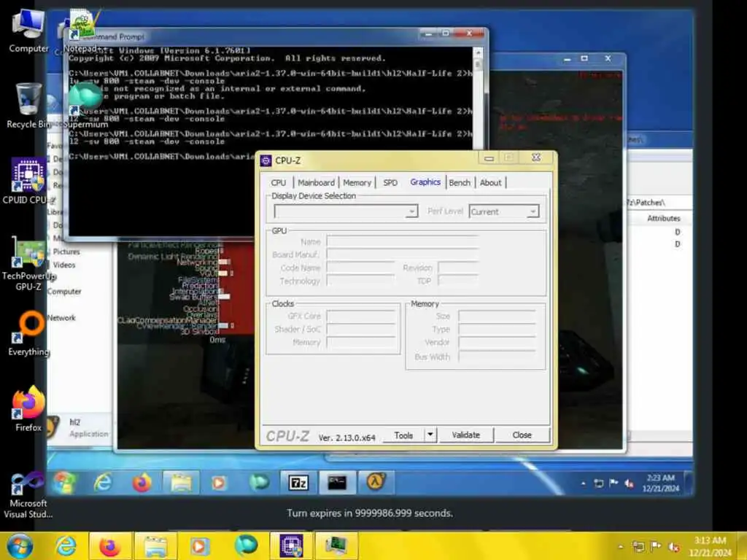The height and width of the screenshot is (560, 747).
Task: Open the Perf Level Current dropdown
Action: click(x=504, y=211)
